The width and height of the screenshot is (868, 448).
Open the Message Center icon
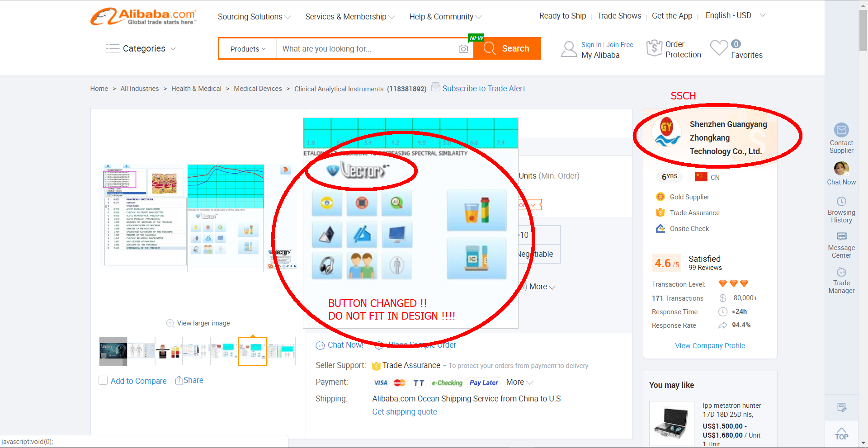pyautogui.click(x=841, y=236)
